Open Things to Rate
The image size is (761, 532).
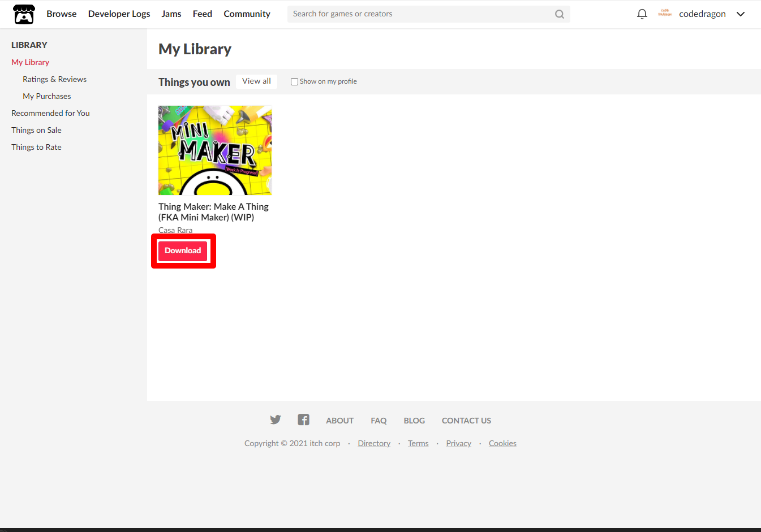coord(37,147)
